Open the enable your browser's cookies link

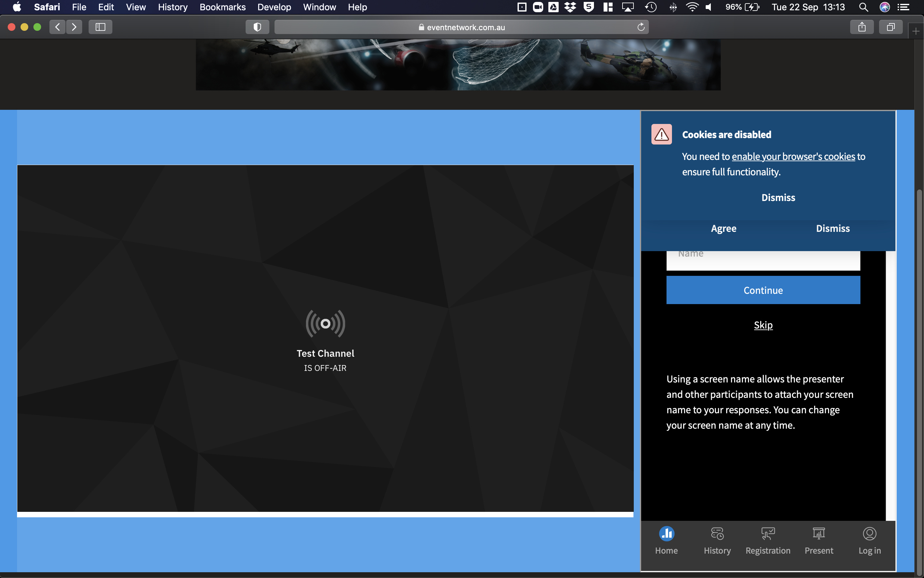(x=793, y=156)
